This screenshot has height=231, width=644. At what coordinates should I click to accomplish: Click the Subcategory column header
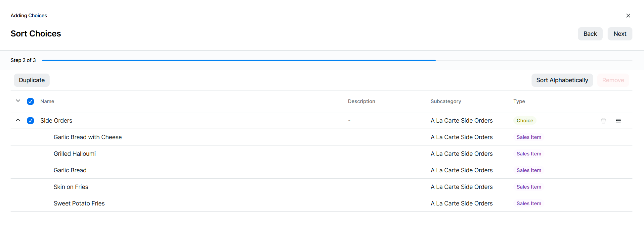tap(446, 101)
